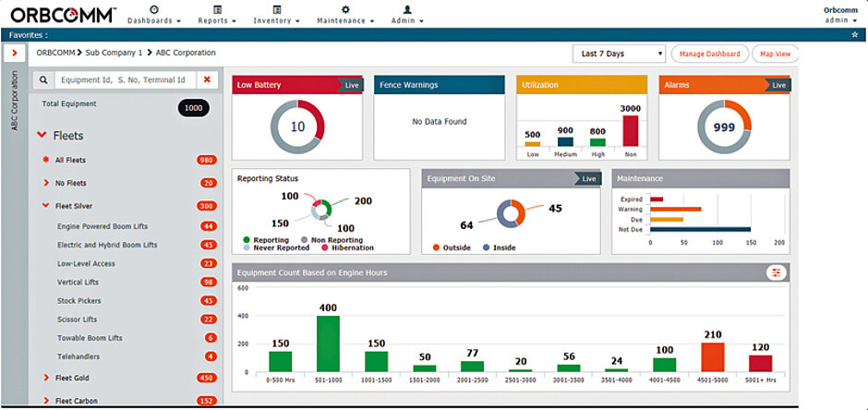This screenshot has width=868, height=410.
Task: Open engine hours chart filter settings icon
Action: pos(777,272)
